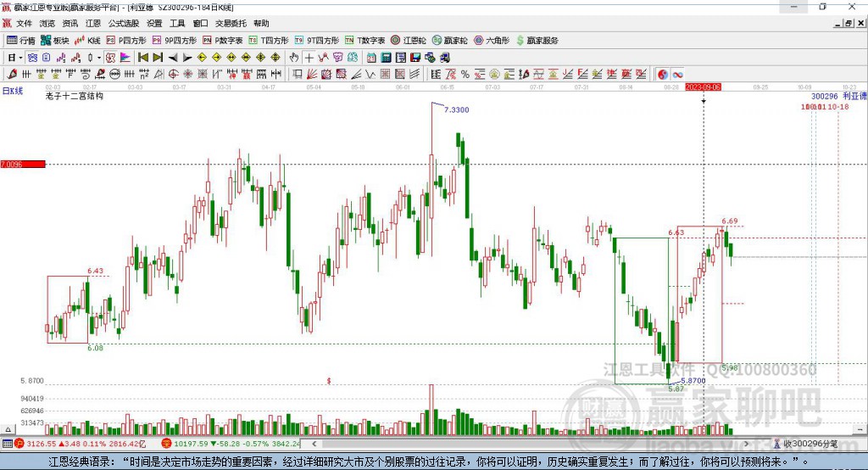Select the hand pan tool
The image size is (868, 470).
click(x=293, y=58)
